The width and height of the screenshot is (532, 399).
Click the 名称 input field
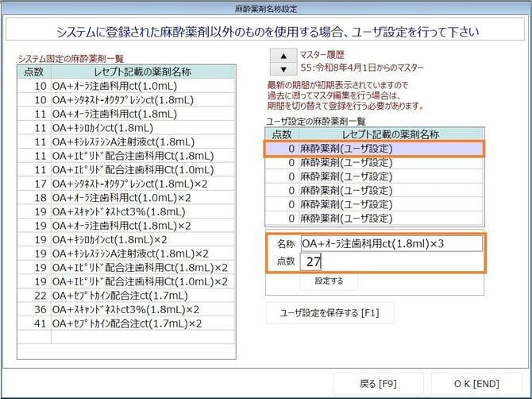click(391, 243)
